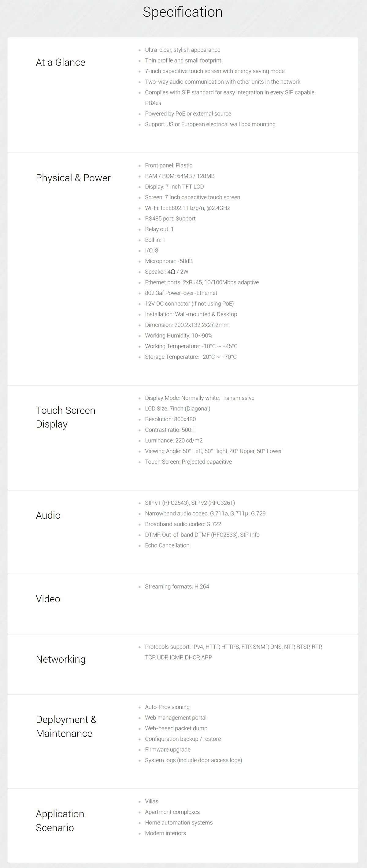
Task: Select the Viewing Angle specification line
Action: point(213,451)
